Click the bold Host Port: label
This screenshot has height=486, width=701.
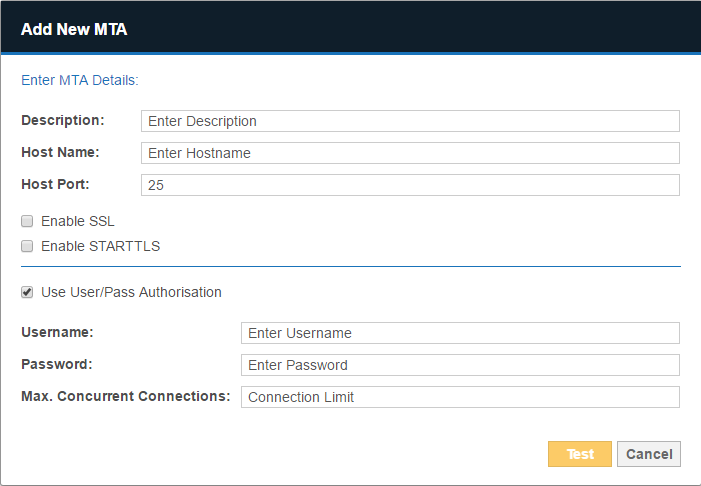(x=55, y=184)
